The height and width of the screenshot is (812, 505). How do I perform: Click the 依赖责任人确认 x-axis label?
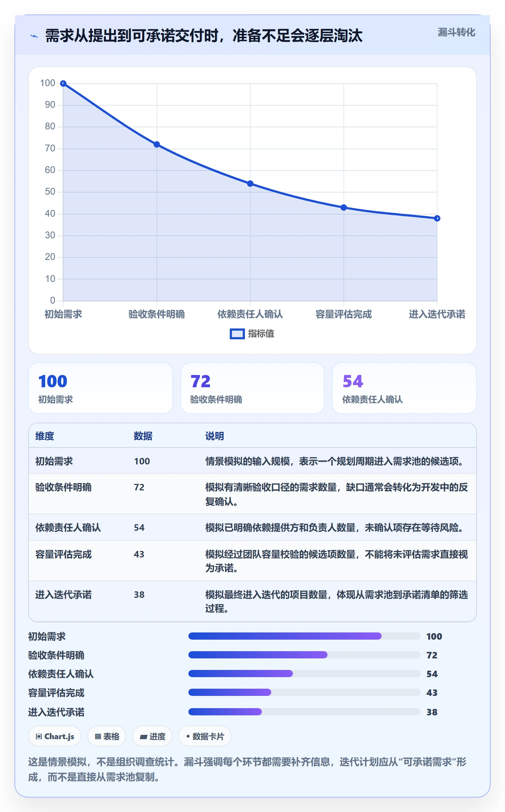pos(250,314)
